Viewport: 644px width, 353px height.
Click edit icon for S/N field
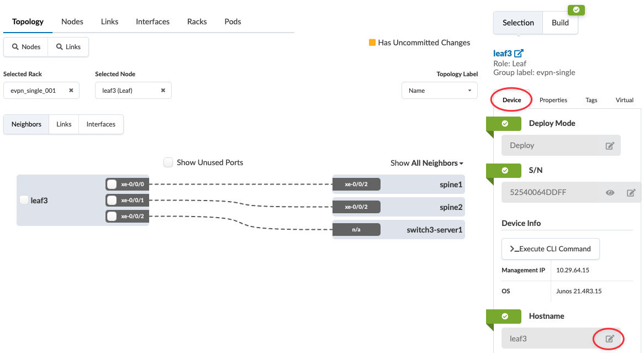point(631,193)
